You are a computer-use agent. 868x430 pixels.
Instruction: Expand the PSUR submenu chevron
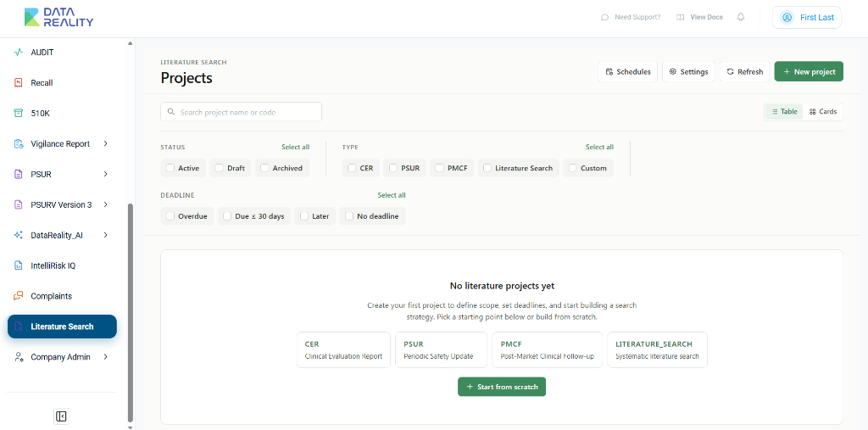point(106,174)
